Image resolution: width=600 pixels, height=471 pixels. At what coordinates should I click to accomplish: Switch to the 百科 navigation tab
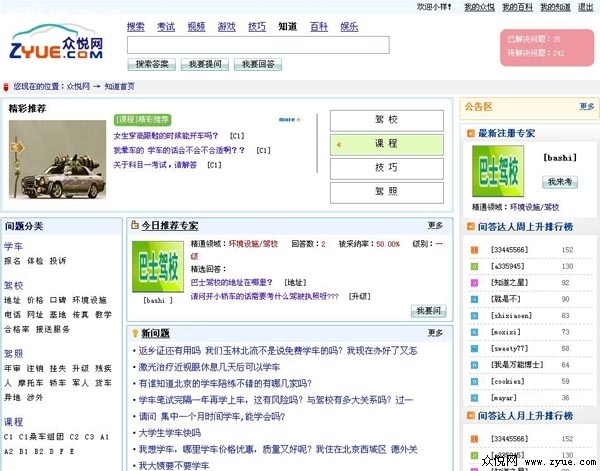point(318,26)
